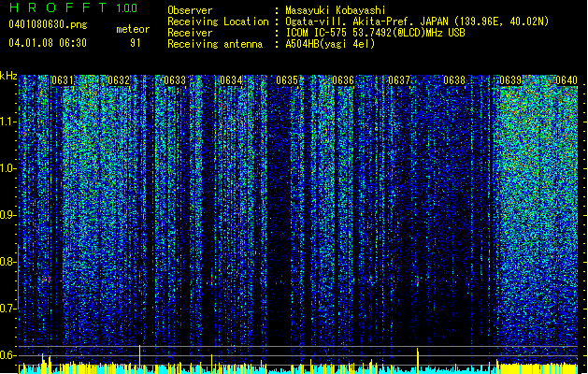Click the 1.1 kHz axis label
The height and width of the screenshot is (374, 588).
click(x=8, y=122)
